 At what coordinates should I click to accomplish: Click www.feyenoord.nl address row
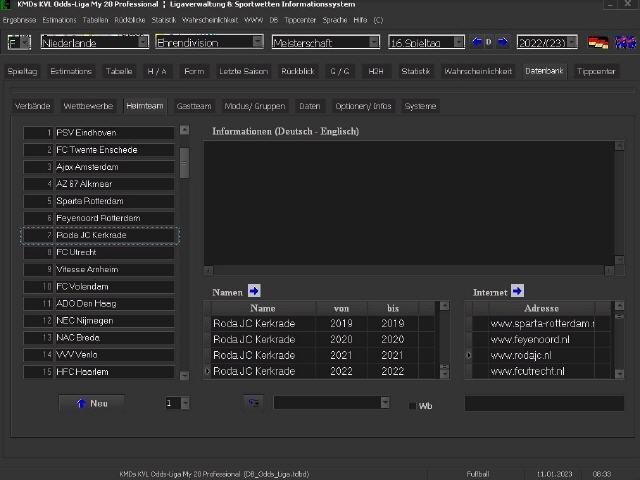click(542, 339)
